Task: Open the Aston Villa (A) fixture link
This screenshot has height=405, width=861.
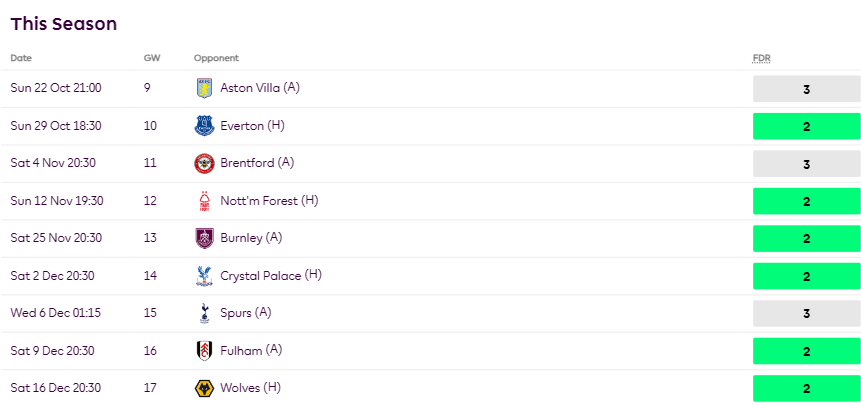Action: [260, 88]
